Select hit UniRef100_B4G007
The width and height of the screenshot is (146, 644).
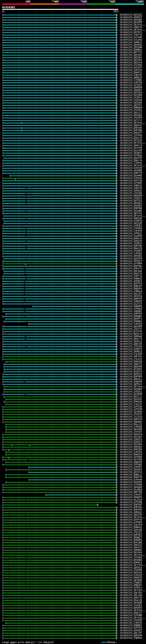[x=131, y=133]
